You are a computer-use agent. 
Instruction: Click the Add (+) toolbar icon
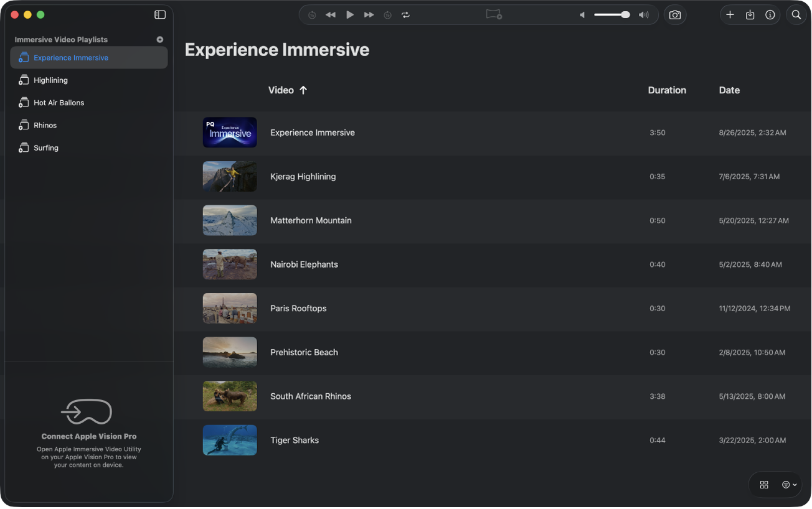(x=730, y=14)
